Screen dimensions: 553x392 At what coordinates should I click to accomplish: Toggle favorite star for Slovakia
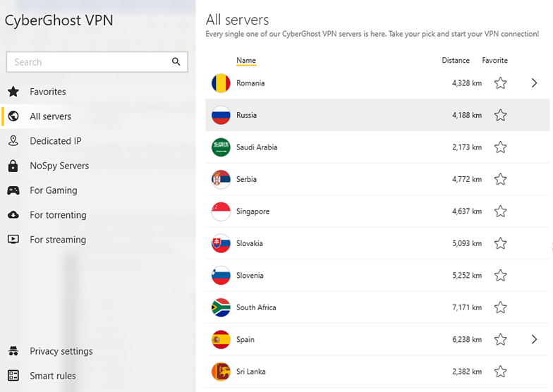tap(501, 243)
